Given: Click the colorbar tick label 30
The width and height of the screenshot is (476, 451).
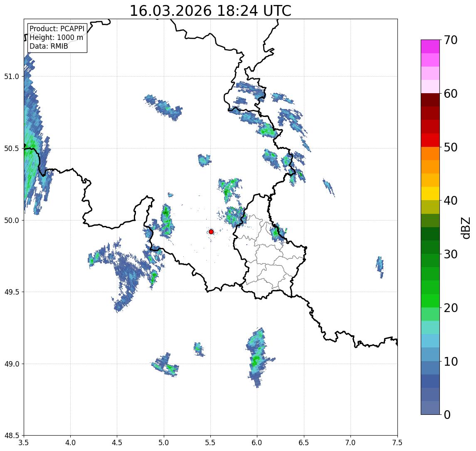Looking at the screenshot, I should pos(451,254).
